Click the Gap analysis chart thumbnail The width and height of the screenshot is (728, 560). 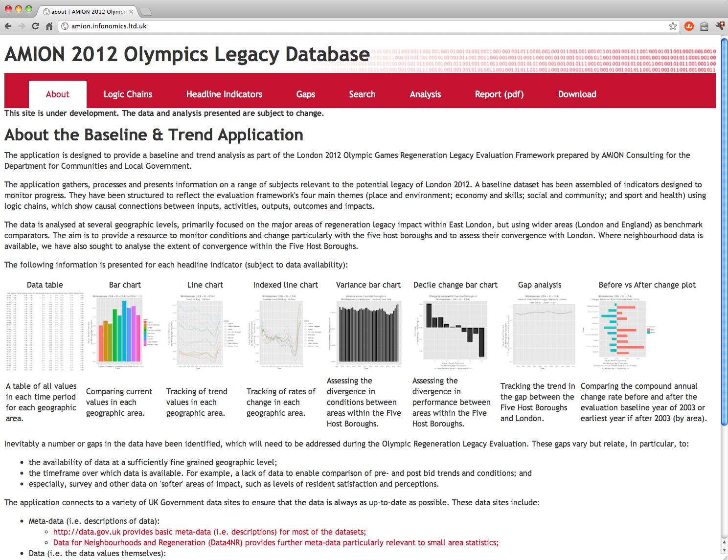pyautogui.click(x=540, y=331)
